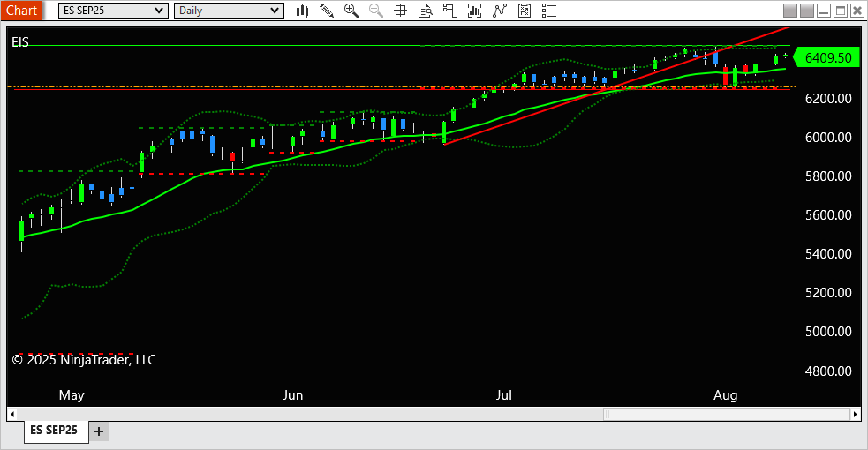Screen dimensions: 868x450
Task: Click the horizontal scrollbar thumb
Action: (x=727, y=414)
